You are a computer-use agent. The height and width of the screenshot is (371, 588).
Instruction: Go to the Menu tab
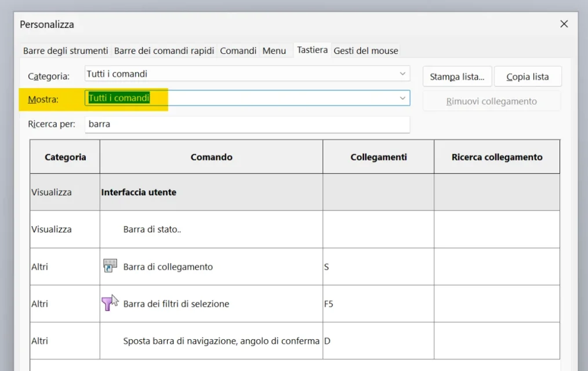click(274, 50)
